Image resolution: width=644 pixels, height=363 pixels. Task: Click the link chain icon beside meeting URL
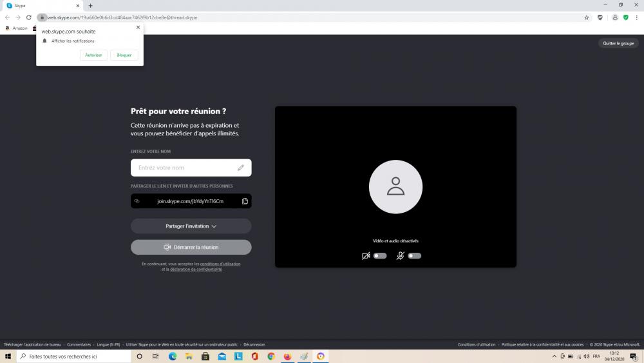pyautogui.click(x=137, y=201)
